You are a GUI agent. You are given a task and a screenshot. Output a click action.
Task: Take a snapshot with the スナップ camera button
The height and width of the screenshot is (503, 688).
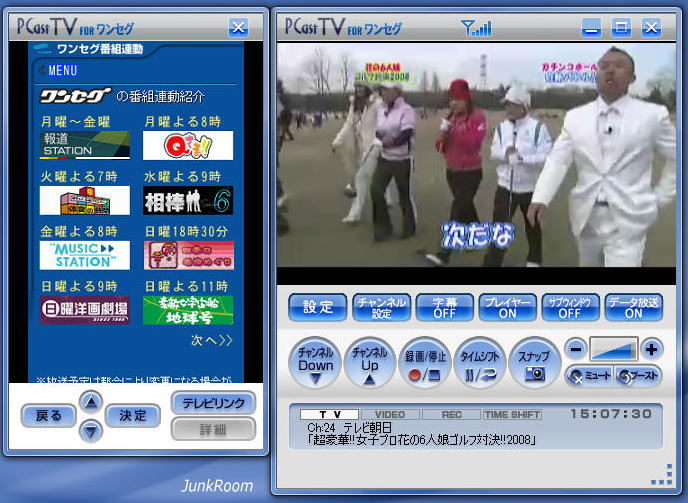pyautogui.click(x=534, y=363)
